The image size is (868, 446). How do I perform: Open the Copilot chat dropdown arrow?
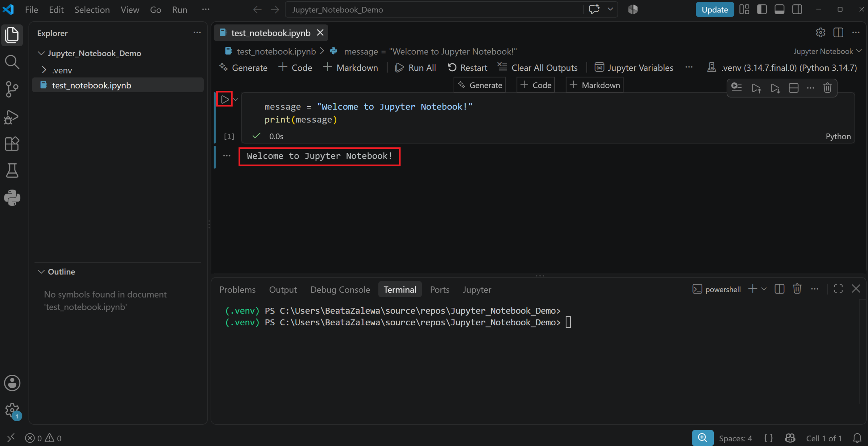pos(610,9)
